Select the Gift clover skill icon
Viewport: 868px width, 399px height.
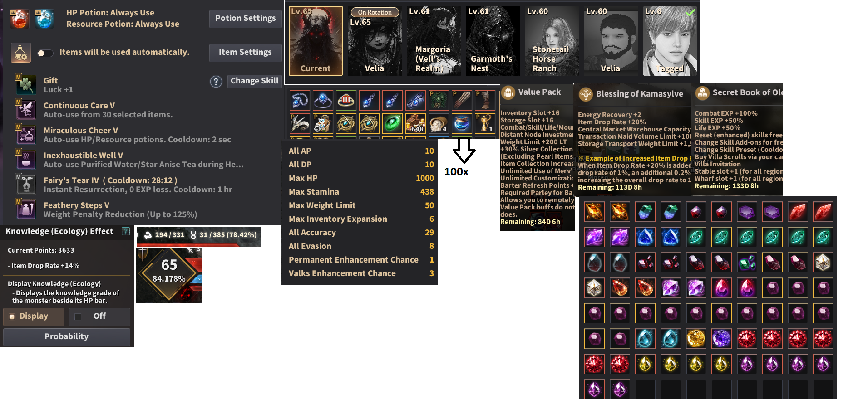[x=26, y=85]
